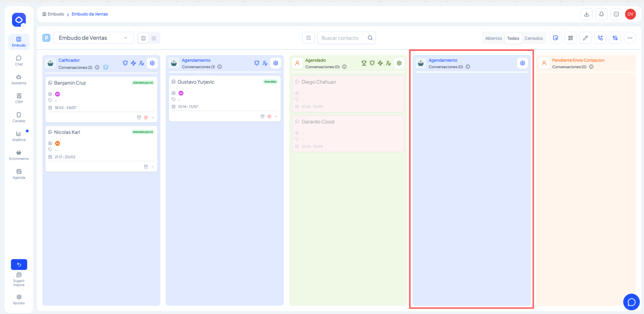
Task: Open the three-dots more options menu
Action: [630, 38]
